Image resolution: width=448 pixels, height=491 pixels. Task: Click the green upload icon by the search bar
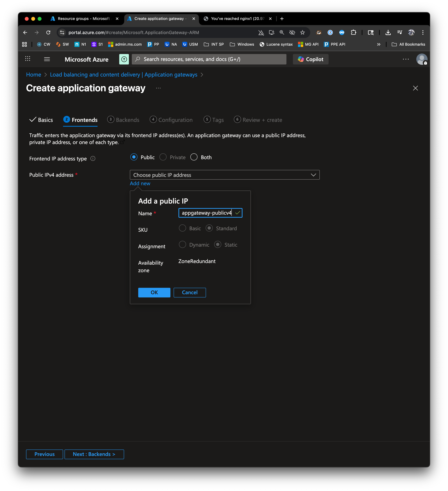point(124,59)
